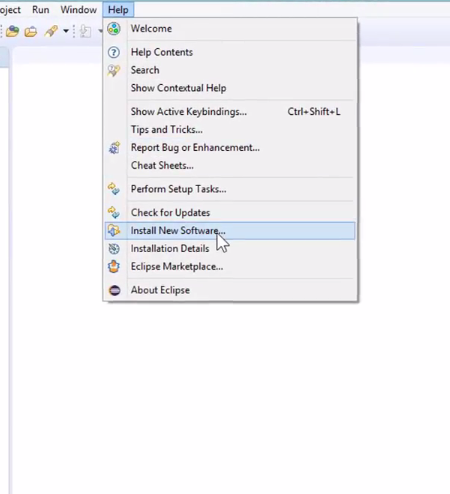This screenshot has width=450, height=494.
Task: Open Cheat Sheets
Action: (x=230, y=166)
